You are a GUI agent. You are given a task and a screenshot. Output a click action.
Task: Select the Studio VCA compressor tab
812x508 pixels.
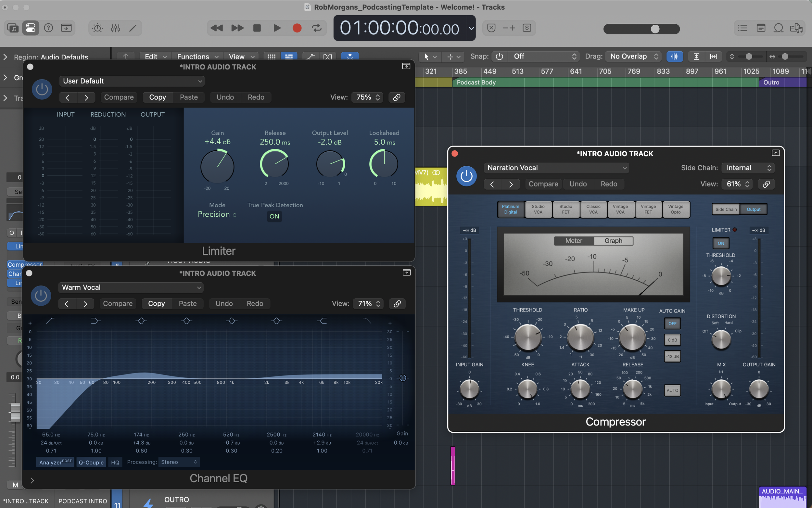pyautogui.click(x=538, y=209)
